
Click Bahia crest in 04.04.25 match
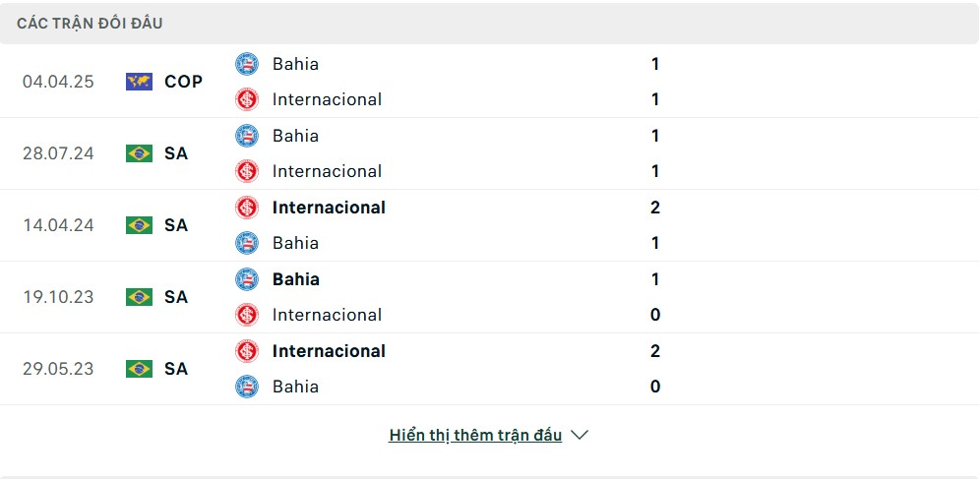point(247,64)
